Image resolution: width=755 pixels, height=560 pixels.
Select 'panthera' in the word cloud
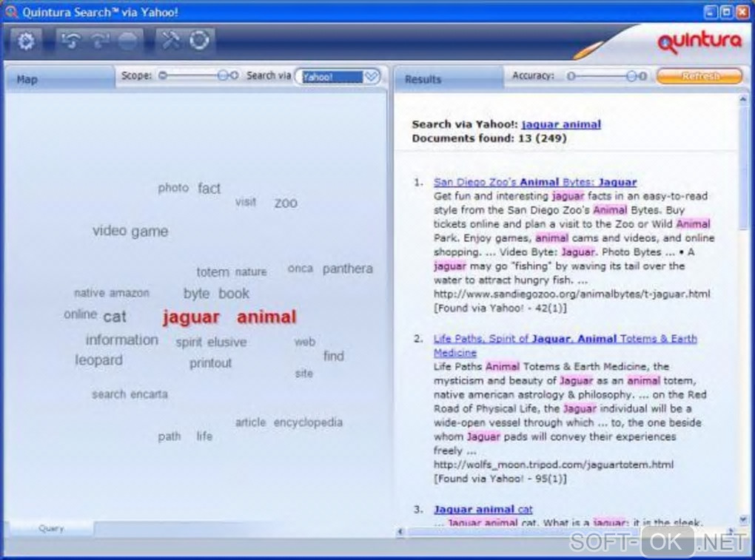coord(348,269)
